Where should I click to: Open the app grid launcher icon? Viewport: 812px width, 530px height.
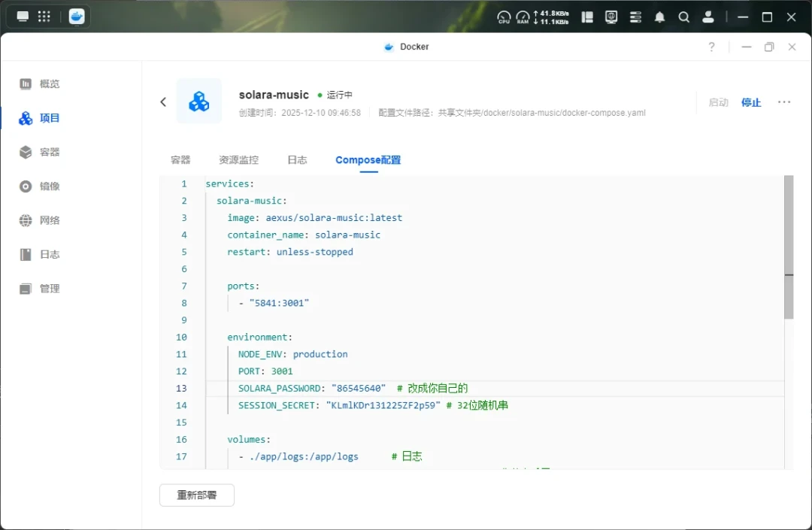tap(44, 17)
